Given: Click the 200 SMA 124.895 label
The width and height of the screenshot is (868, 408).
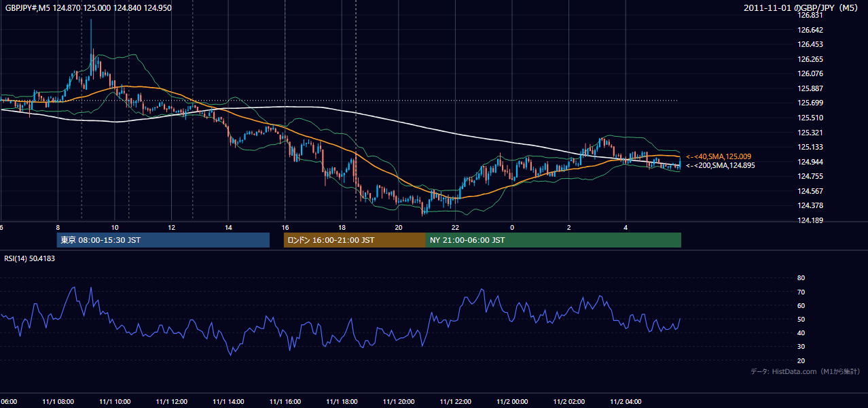Looking at the screenshot, I should click(x=720, y=165).
